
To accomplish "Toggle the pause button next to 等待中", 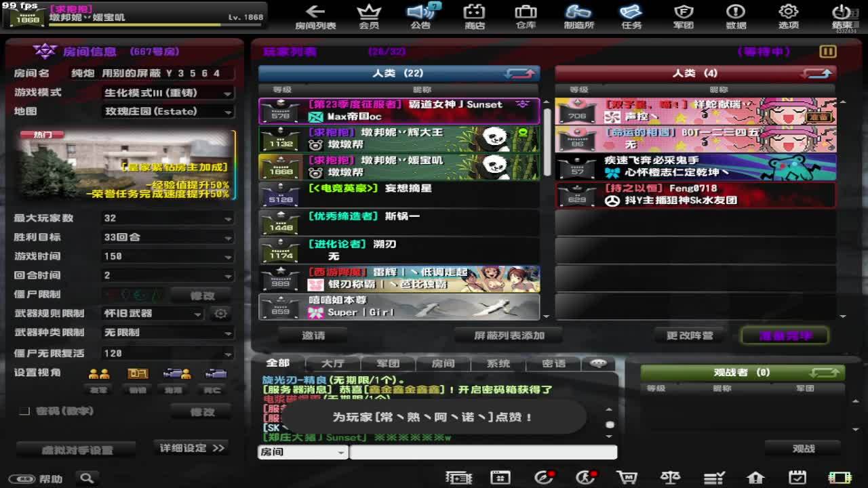I will pos(828,52).
